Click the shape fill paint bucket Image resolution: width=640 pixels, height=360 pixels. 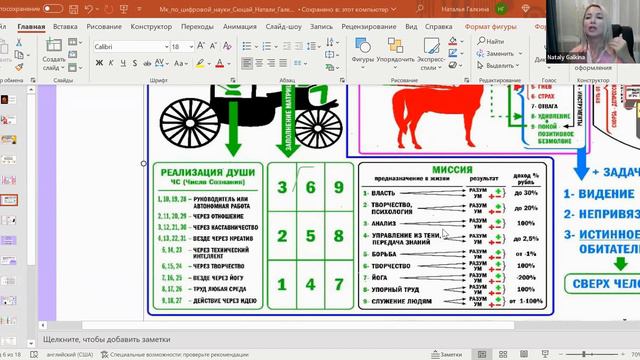(x=453, y=41)
